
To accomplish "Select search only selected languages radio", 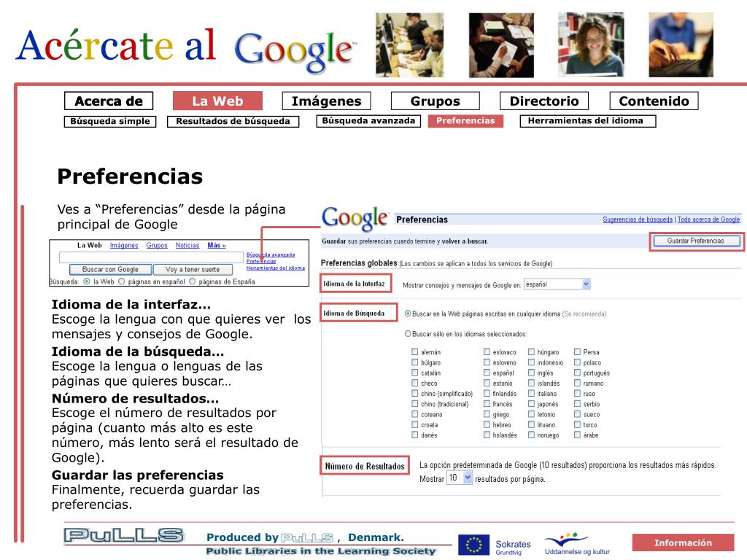I will (408, 334).
